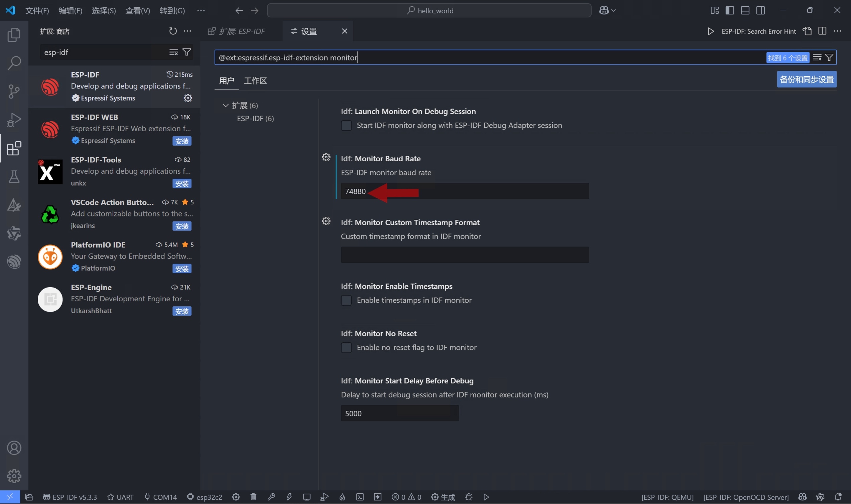The image size is (851, 504).
Task: Open Copilot dropdown arrow in title bar
Action: click(x=613, y=11)
